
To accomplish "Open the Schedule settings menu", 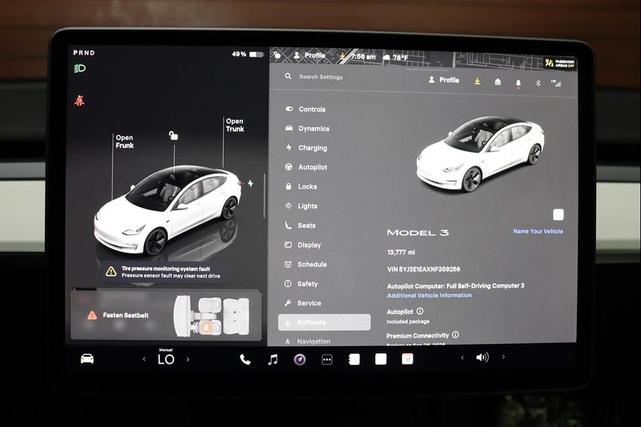I will click(306, 264).
